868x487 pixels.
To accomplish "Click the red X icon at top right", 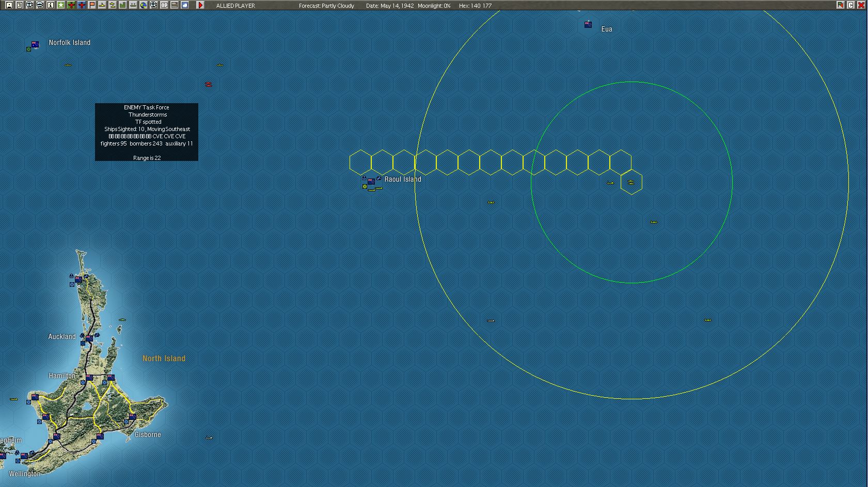I will (x=861, y=5).
